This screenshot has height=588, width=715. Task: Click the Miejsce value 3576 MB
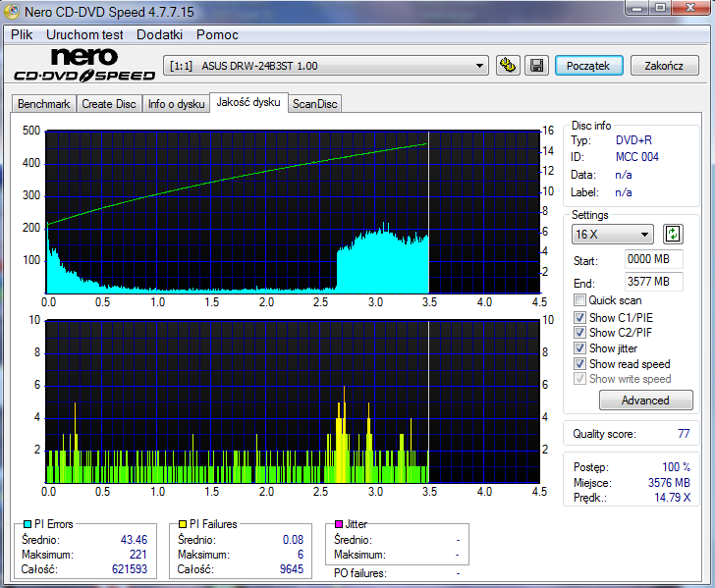(669, 483)
